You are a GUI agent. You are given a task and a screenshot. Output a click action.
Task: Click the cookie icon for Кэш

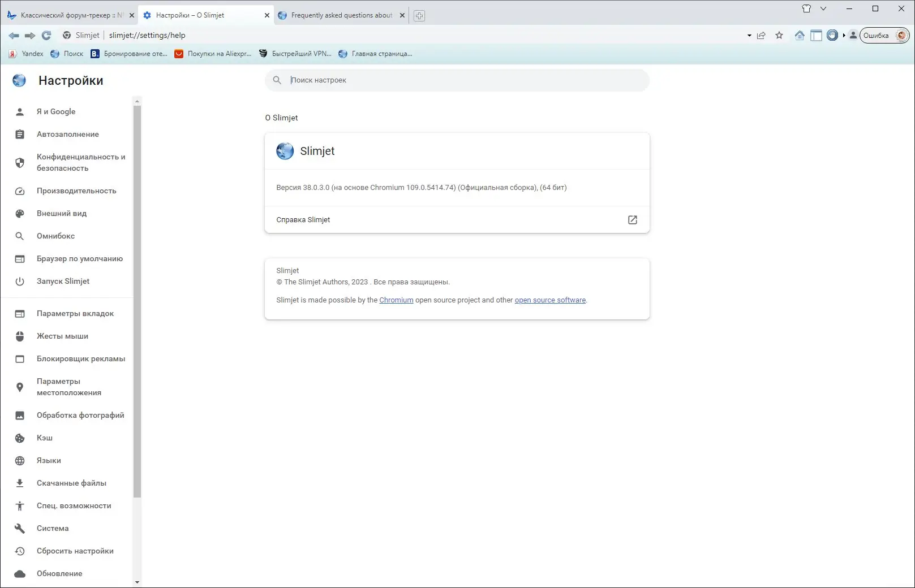[x=20, y=438]
